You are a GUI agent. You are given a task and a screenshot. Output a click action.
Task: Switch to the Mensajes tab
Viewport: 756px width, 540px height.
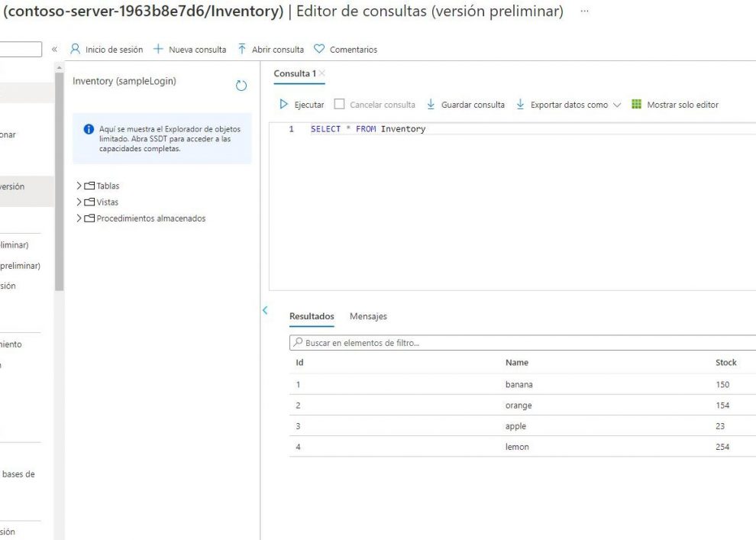click(368, 316)
